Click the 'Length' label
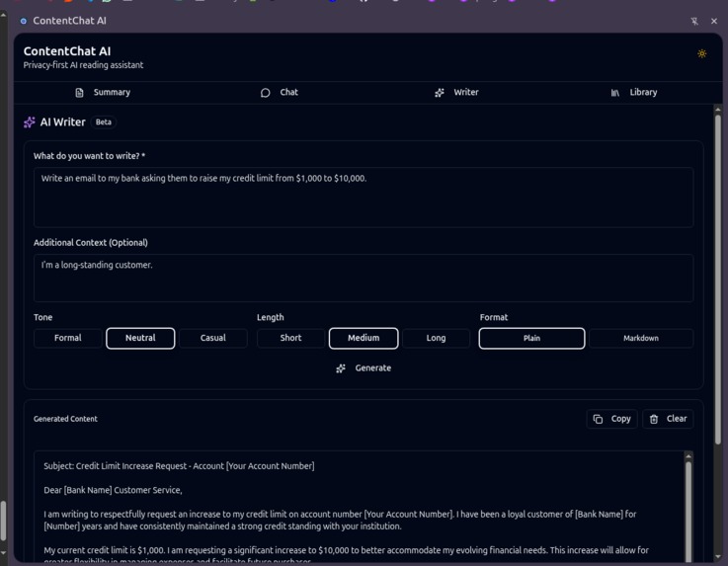This screenshot has width=728, height=566. 271,318
